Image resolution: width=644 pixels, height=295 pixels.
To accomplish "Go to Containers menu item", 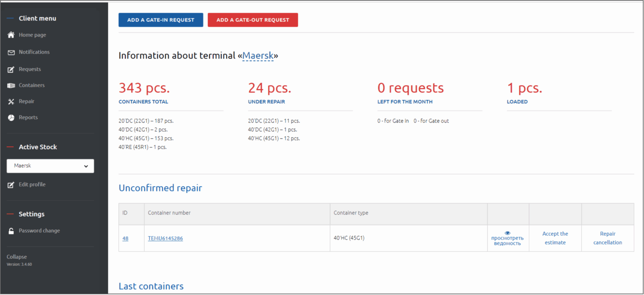I will coord(32,85).
